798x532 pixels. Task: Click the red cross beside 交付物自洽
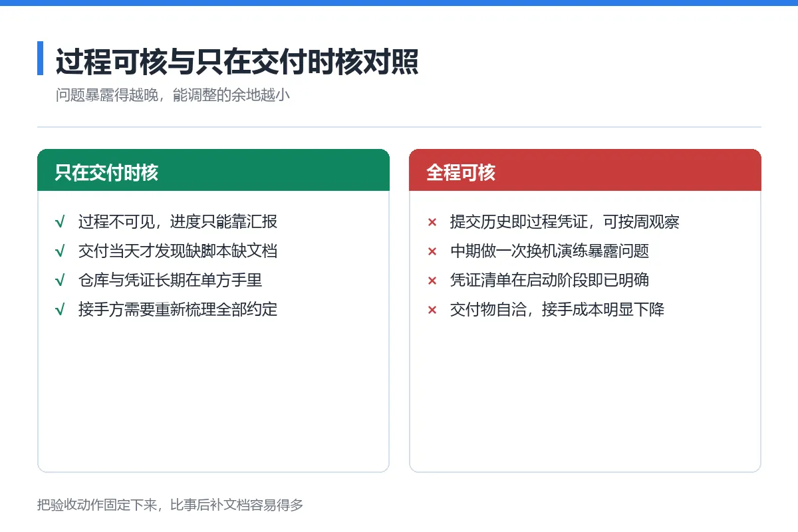point(432,311)
